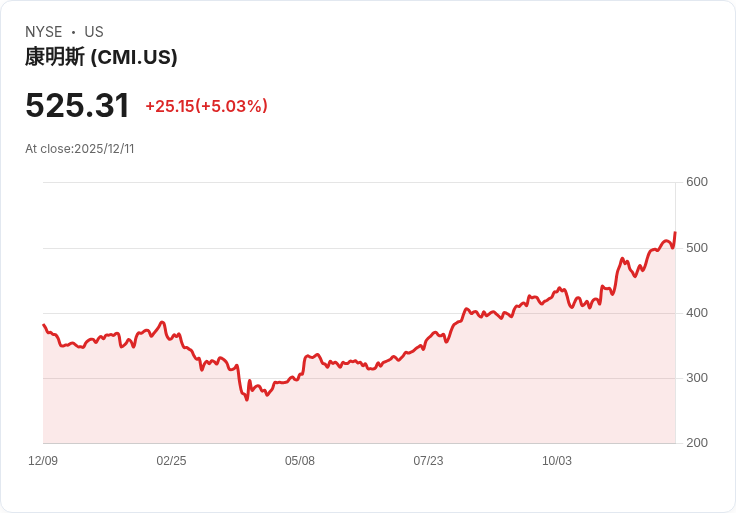Viewport: 736px width, 513px height.
Task: Open the 康明斯 (CMI.US) stock title
Action: coord(101,57)
